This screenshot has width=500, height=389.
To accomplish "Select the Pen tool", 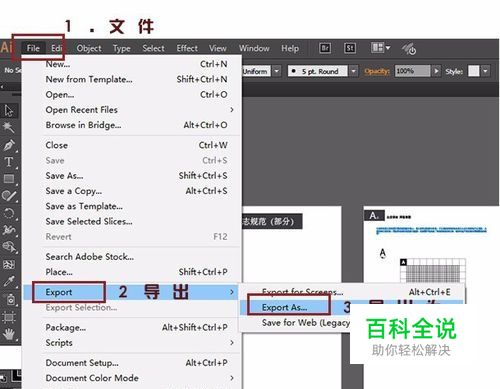I will pyautogui.click(x=9, y=145).
